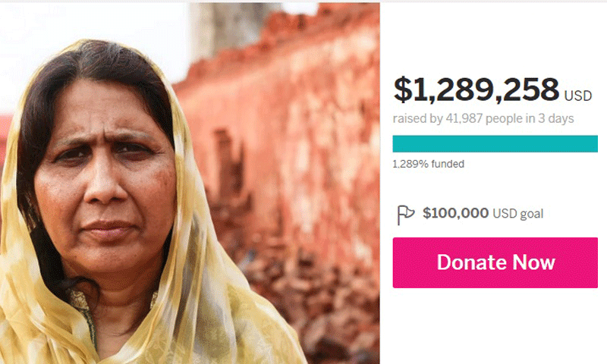Click the USD label beside raised amount
607x364 pixels.
(578, 96)
